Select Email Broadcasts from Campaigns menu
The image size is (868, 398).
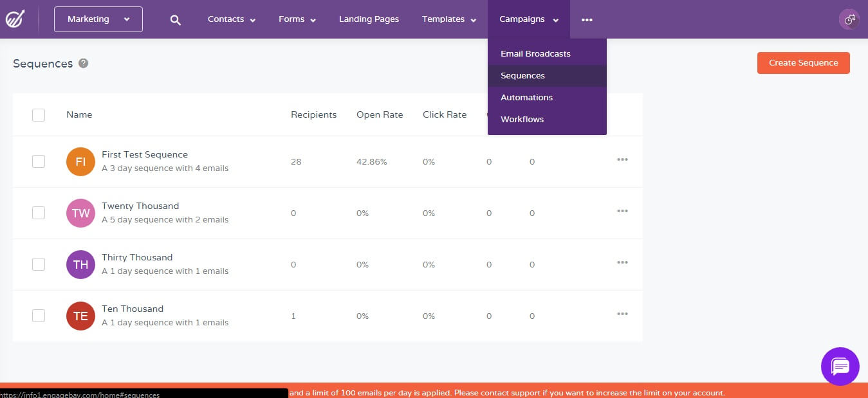click(535, 54)
